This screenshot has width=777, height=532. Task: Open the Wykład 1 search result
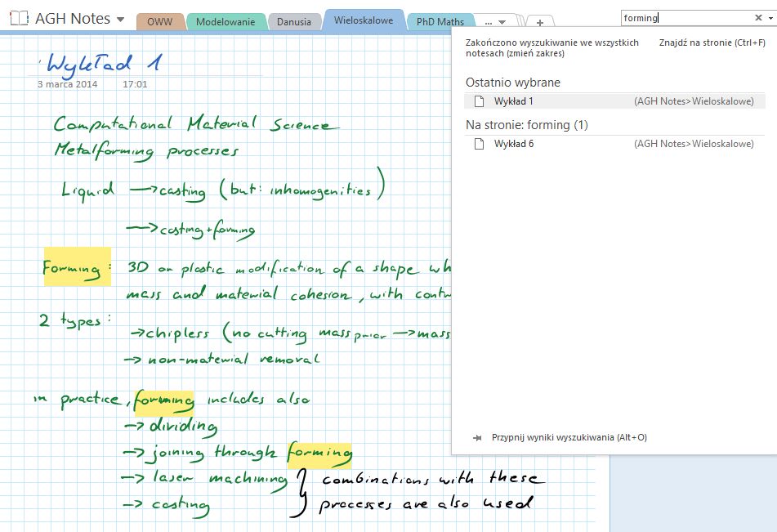[514, 101]
